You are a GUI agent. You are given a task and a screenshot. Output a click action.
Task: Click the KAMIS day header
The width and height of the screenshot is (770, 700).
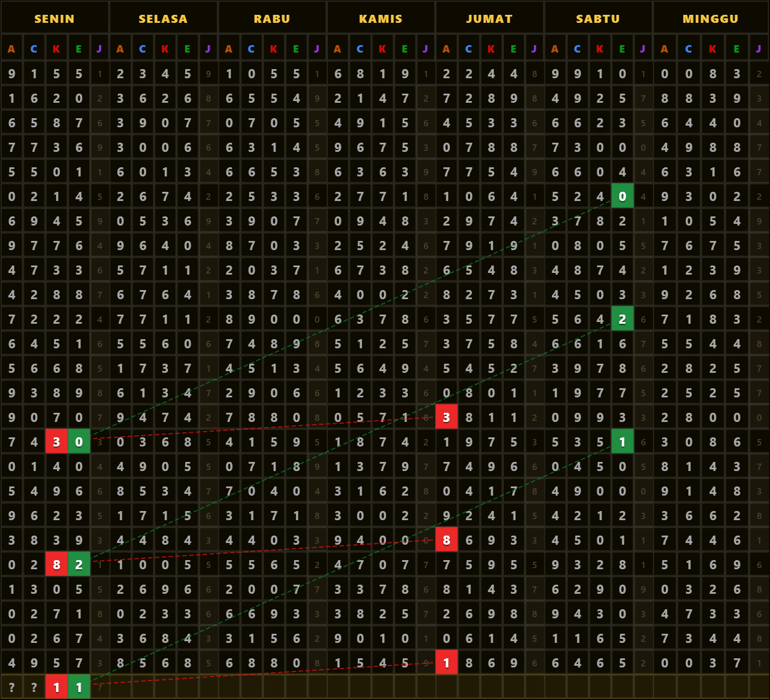380,18
